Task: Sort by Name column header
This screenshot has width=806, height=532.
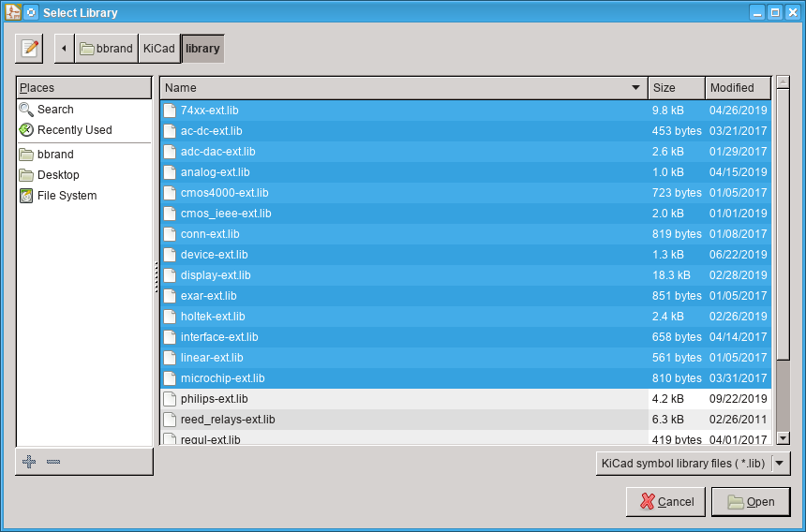Action: (404, 88)
